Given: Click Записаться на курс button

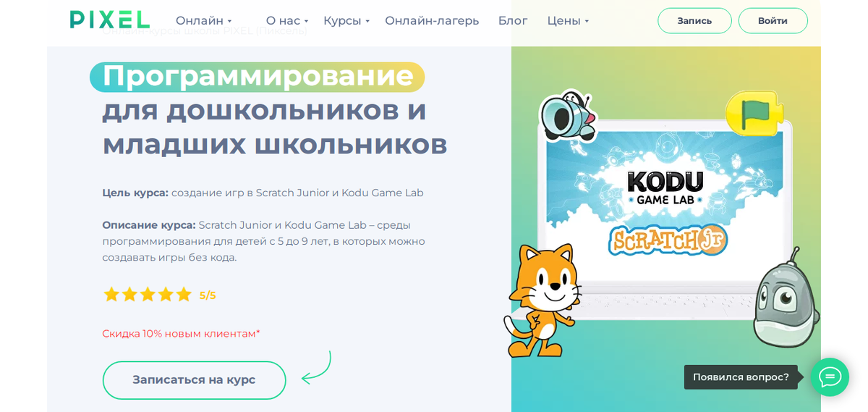Looking at the screenshot, I should pyautogui.click(x=194, y=380).
